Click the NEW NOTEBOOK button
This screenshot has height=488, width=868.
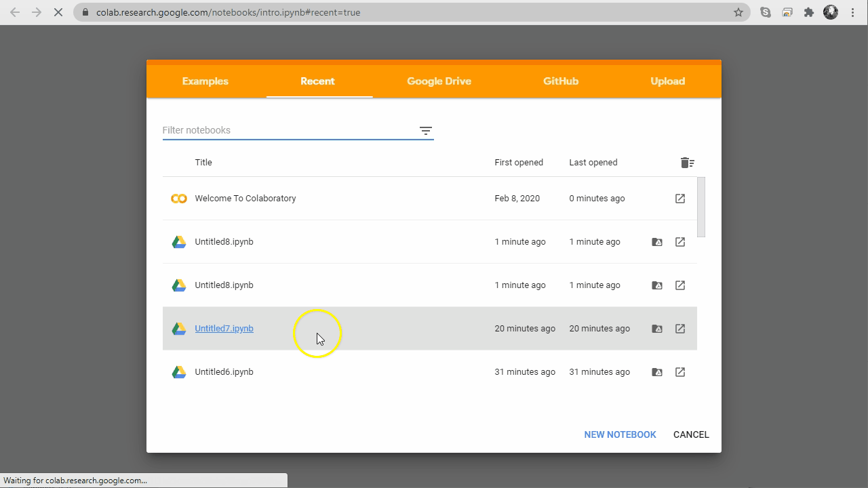(620, 434)
